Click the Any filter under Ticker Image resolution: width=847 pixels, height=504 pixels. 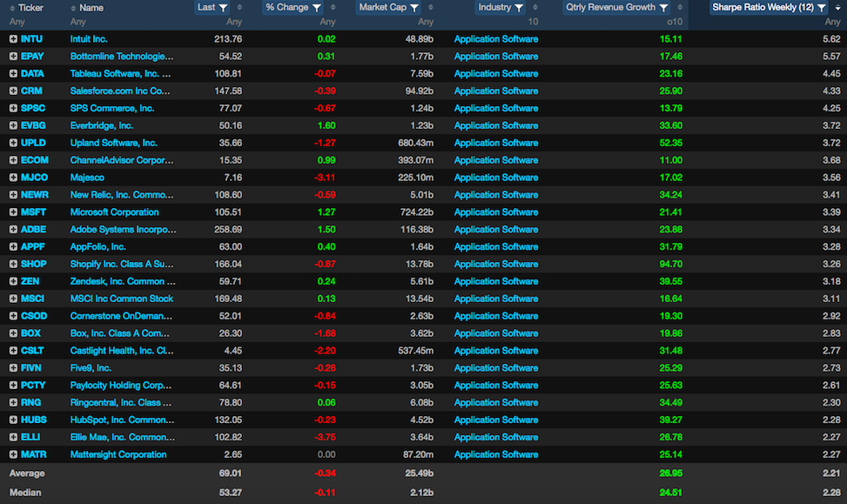(17, 22)
